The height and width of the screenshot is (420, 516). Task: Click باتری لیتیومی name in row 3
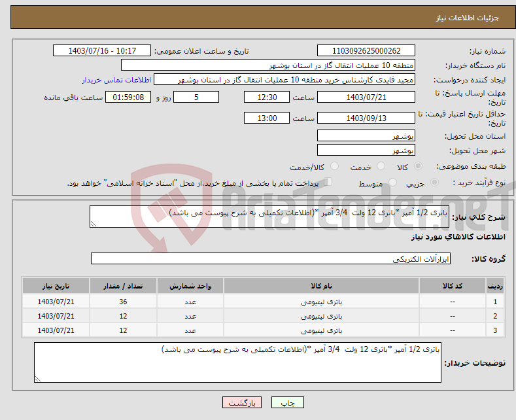click(x=321, y=330)
